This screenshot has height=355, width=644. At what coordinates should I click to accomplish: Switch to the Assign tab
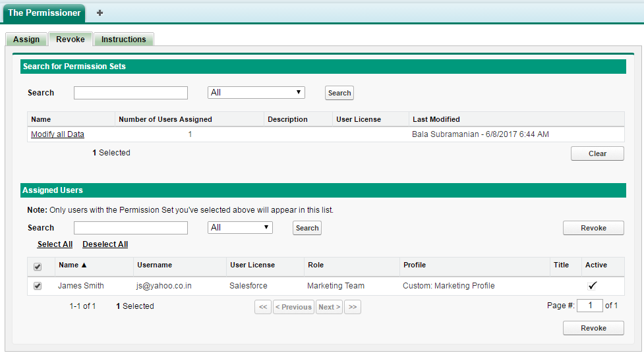pyautogui.click(x=26, y=40)
